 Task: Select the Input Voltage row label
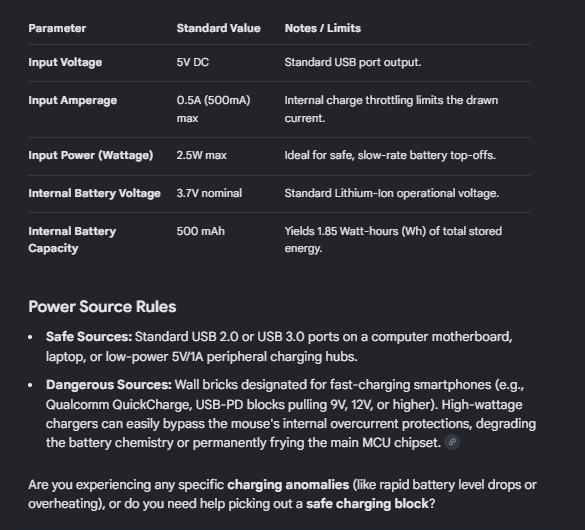[65, 62]
